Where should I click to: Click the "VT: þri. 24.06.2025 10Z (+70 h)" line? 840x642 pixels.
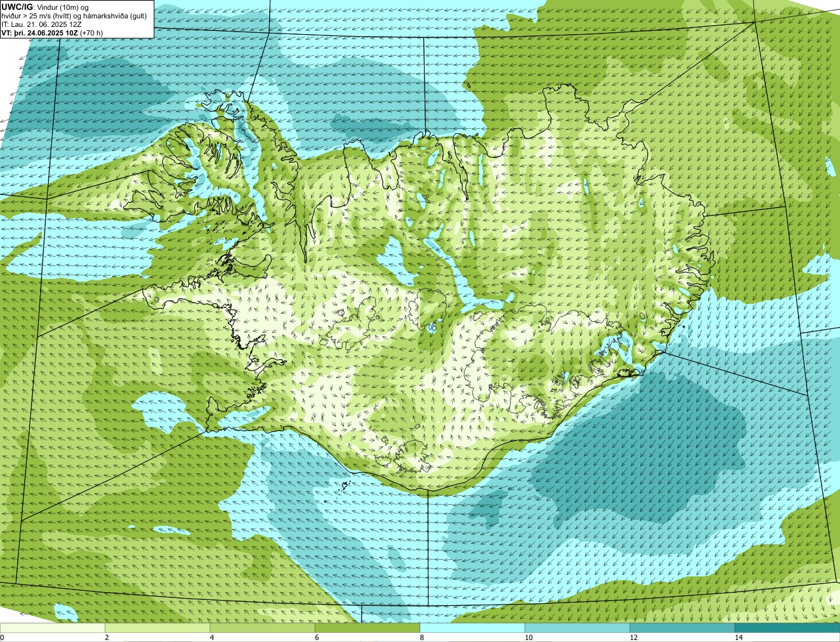52,33
